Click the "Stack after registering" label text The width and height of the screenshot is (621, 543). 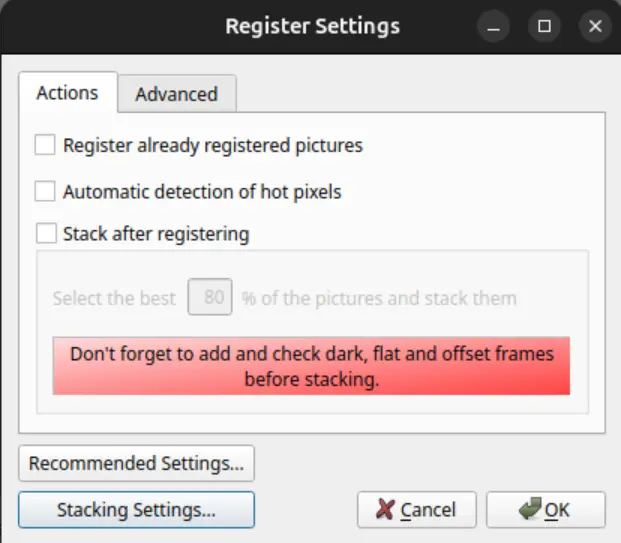pos(156,235)
